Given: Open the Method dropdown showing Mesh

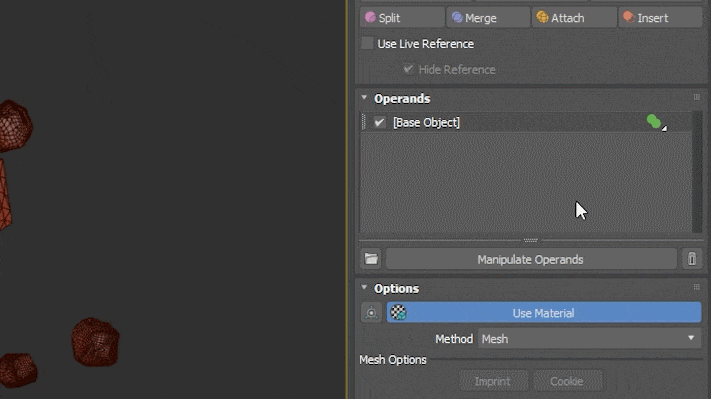Looking at the screenshot, I should [x=589, y=339].
